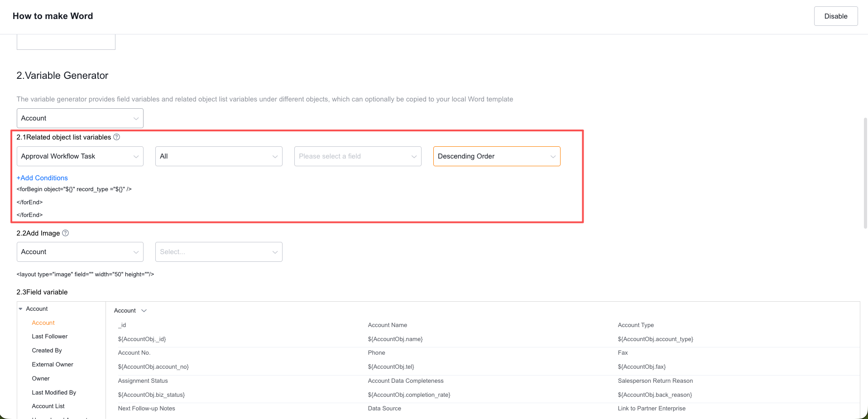868x419 pixels.
Task: Select Last Follower in the field tree
Action: [50, 337]
